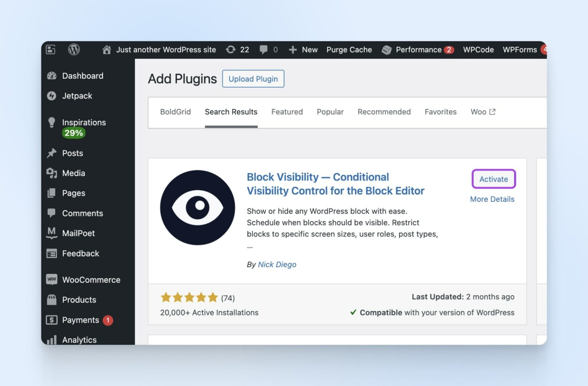Click the Upload Plugin button
The image size is (588, 386).
point(253,79)
